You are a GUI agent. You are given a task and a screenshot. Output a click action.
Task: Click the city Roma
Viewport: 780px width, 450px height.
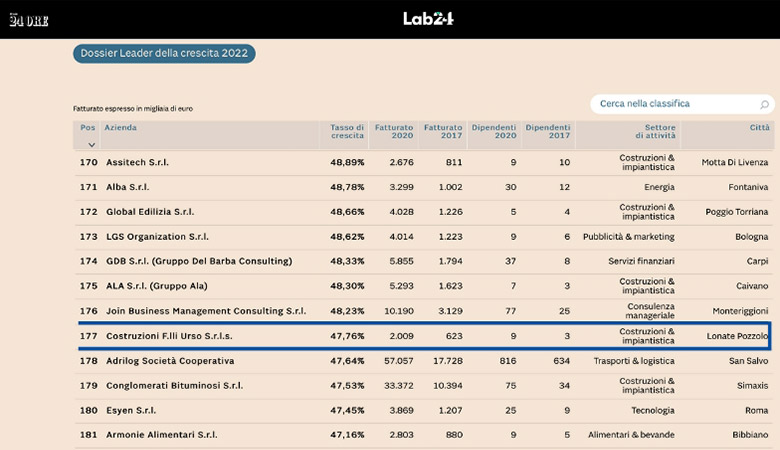(757, 410)
